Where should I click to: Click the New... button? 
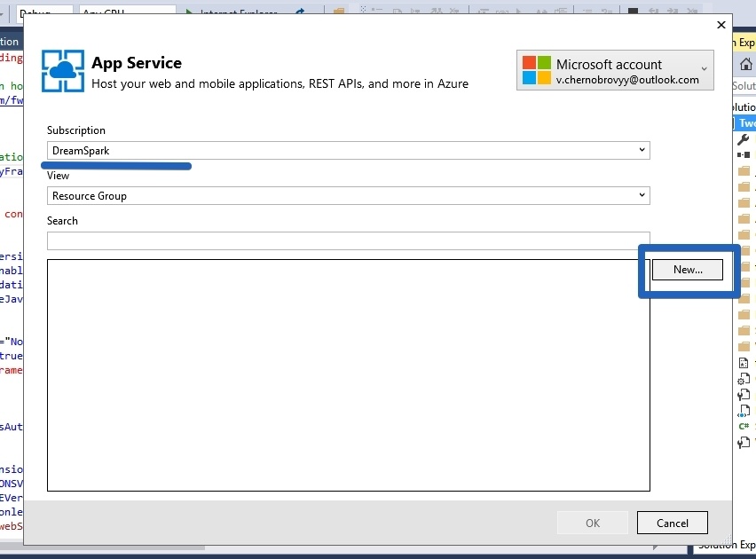(688, 270)
